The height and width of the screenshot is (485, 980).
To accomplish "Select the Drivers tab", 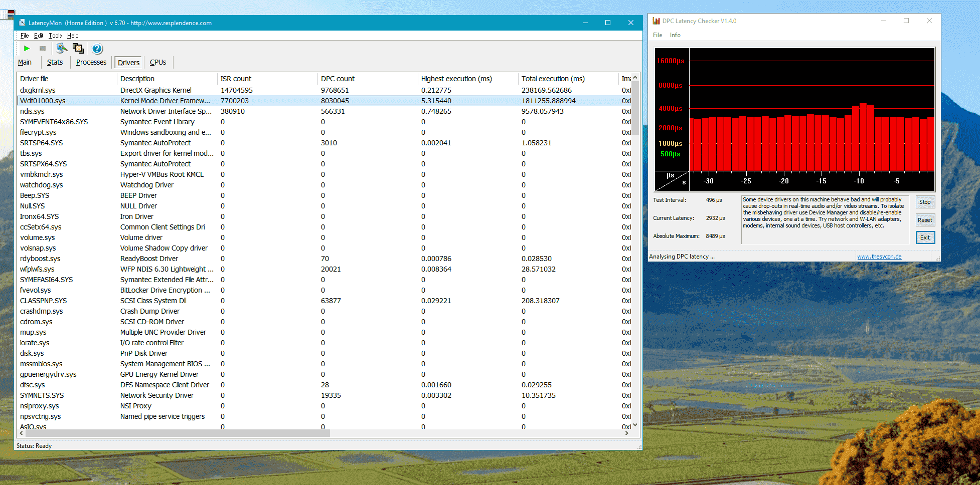I will click(128, 63).
